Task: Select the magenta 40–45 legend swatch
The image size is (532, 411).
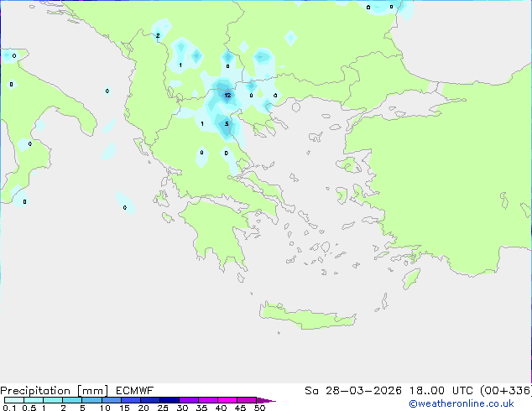Action: tap(230, 400)
